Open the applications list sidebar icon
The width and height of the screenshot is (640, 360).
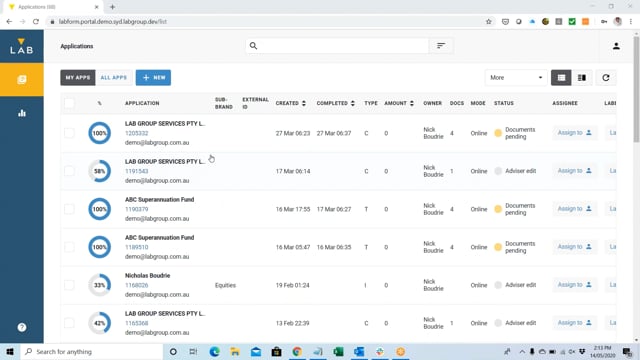(22, 80)
